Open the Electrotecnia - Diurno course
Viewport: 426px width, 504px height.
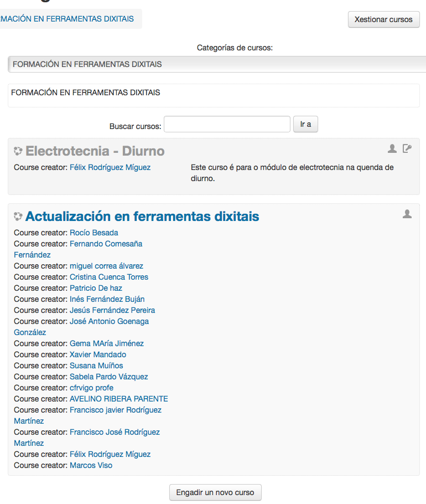(95, 151)
